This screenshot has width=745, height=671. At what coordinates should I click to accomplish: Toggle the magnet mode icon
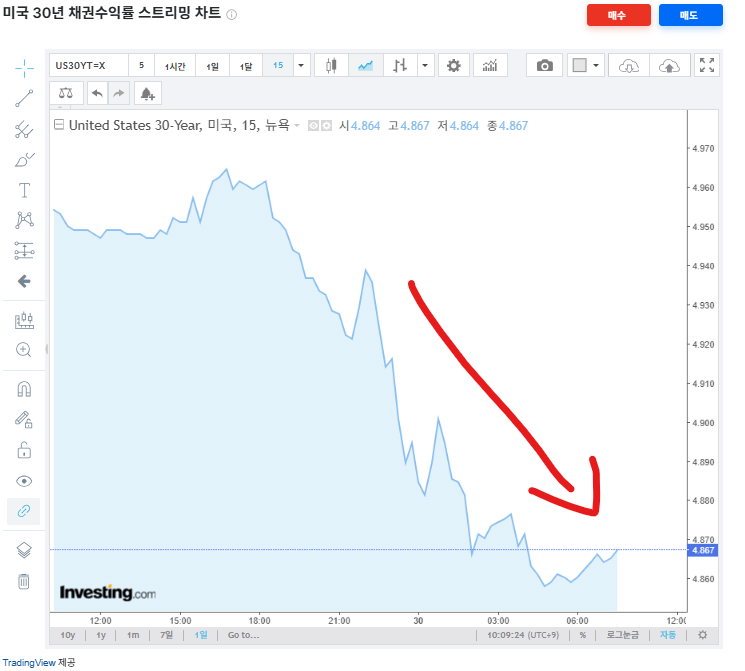(x=24, y=389)
